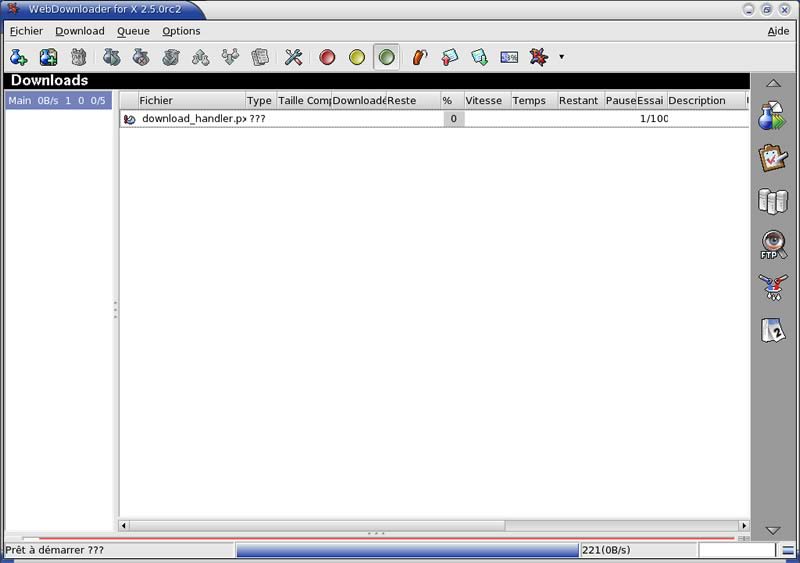Click the filter funnel sidebar icon
The width and height of the screenshot is (800, 563).
773,287
